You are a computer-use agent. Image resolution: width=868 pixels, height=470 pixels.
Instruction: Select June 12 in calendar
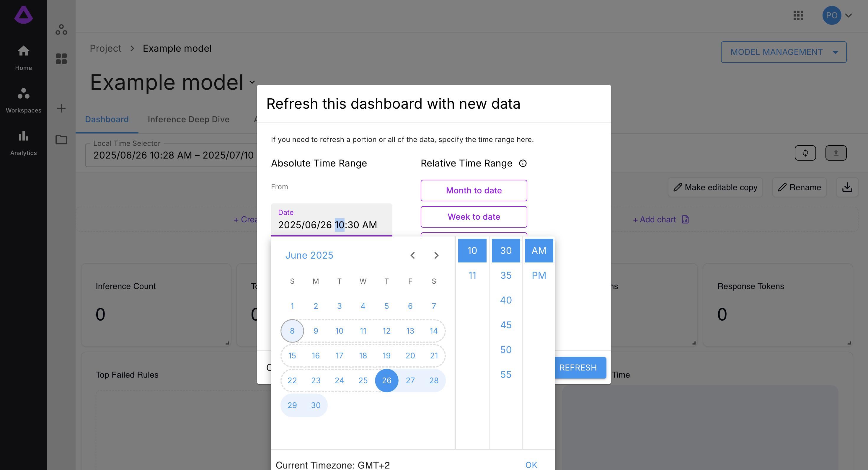386,331
